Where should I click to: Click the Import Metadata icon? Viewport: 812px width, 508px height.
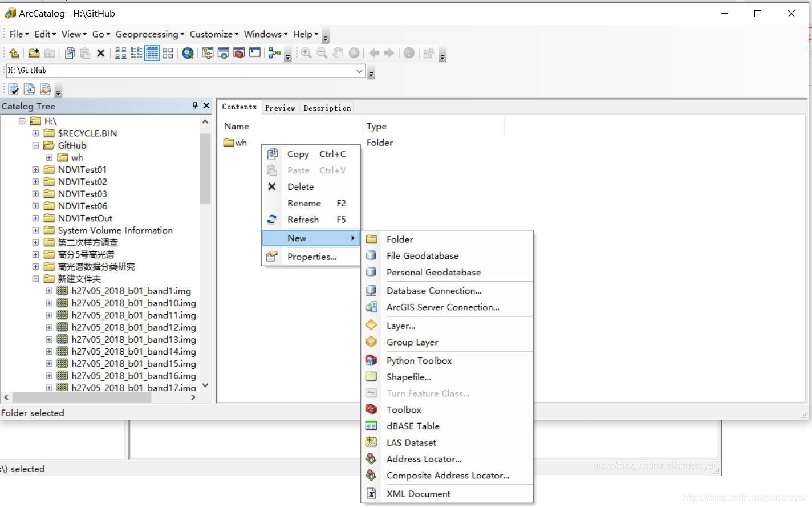tap(45, 89)
